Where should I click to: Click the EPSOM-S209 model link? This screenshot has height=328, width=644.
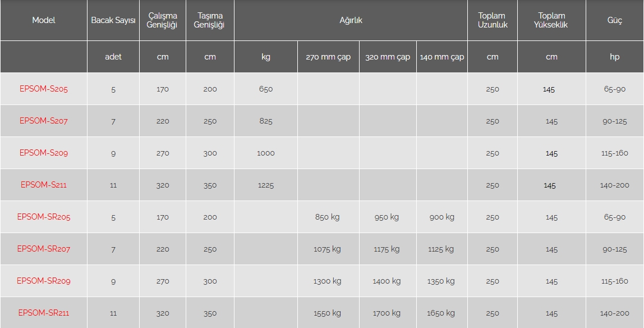pos(43,153)
